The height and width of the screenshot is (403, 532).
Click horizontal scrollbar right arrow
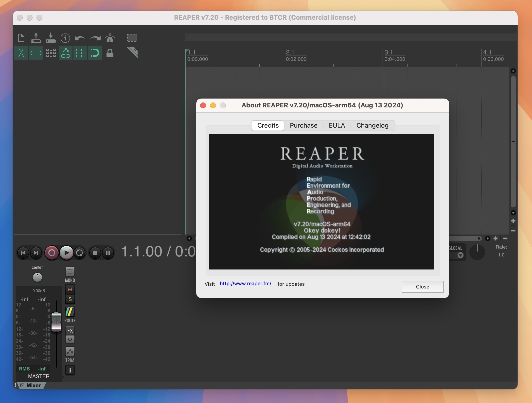(x=488, y=238)
